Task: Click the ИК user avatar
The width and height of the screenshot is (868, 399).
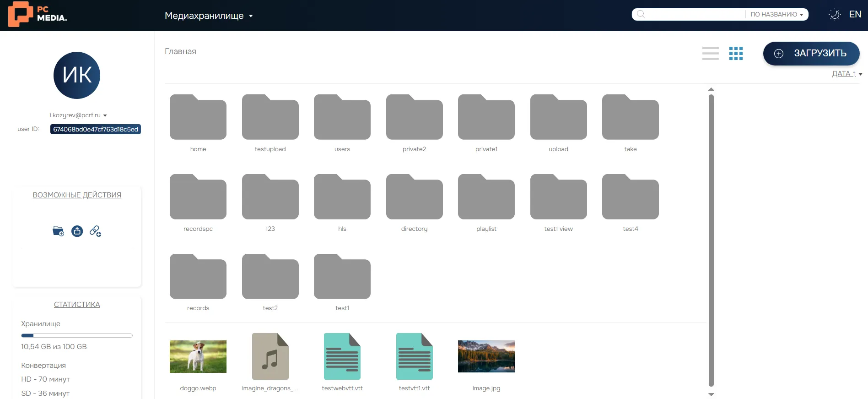Action: click(x=77, y=75)
